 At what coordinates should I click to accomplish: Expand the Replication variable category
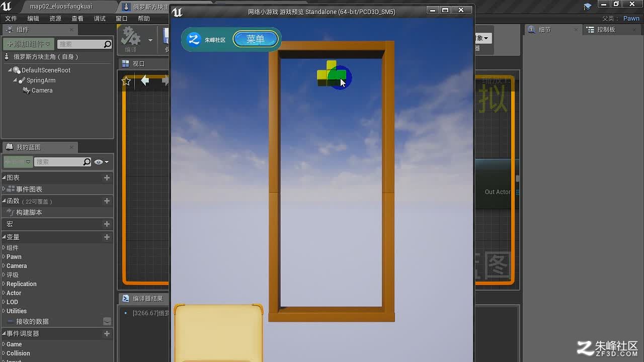pos(4,284)
